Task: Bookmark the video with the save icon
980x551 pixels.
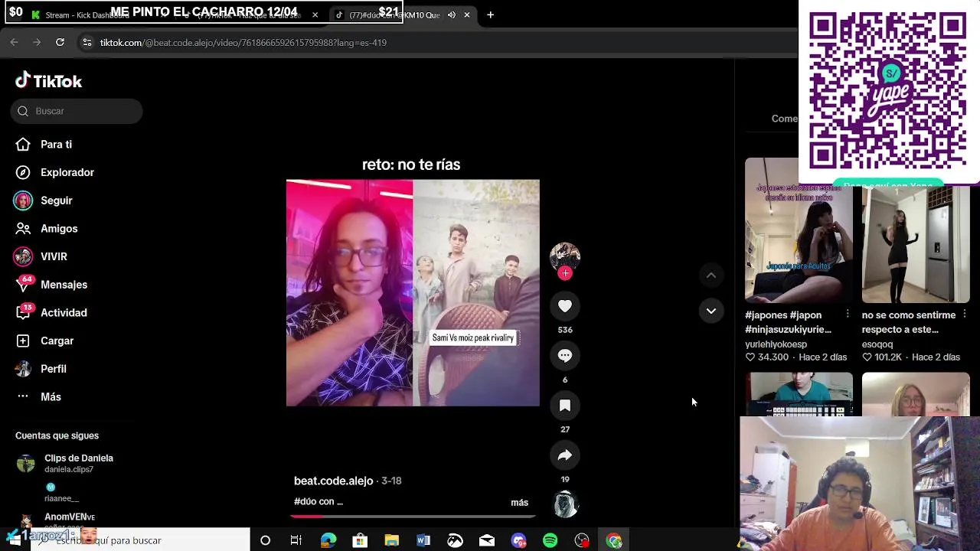Action: pos(565,406)
